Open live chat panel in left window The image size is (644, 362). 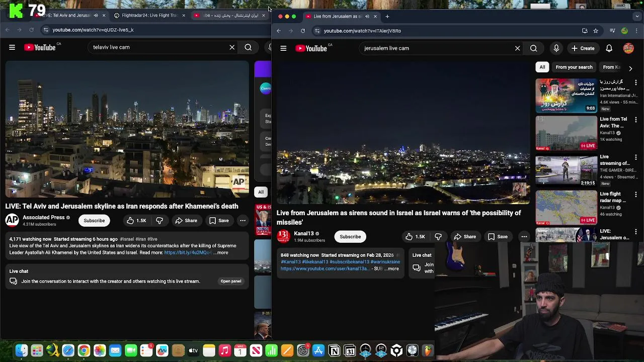[231, 281]
